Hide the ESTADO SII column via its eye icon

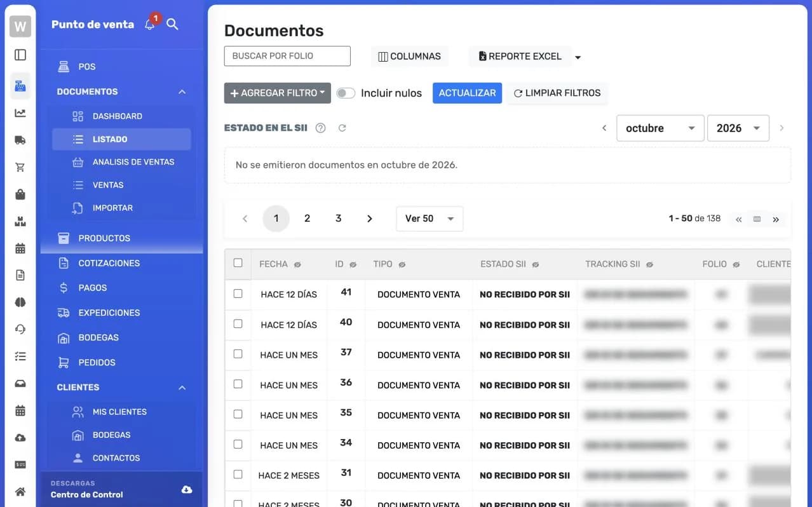click(x=536, y=264)
